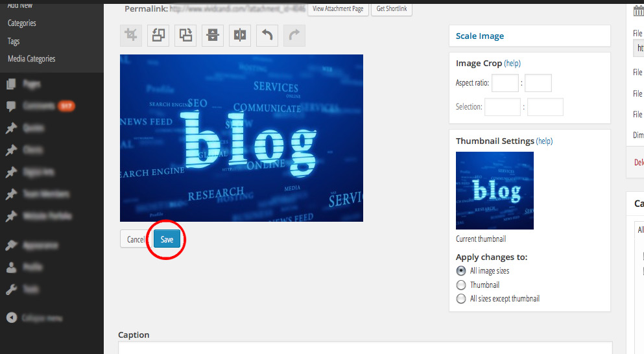Go to Tags in the sidebar
644x354 pixels.
tap(14, 41)
